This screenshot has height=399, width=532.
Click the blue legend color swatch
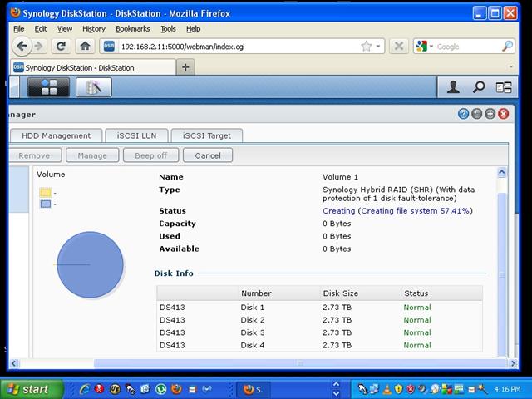tap(46, 204)
